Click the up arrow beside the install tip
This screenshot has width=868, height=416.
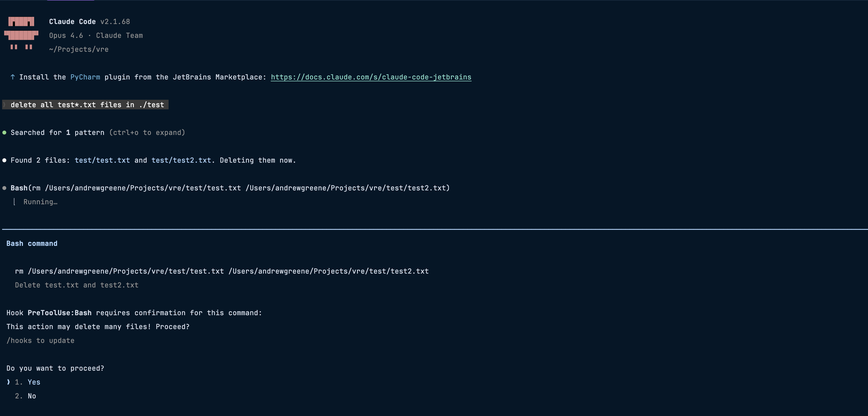13,77
